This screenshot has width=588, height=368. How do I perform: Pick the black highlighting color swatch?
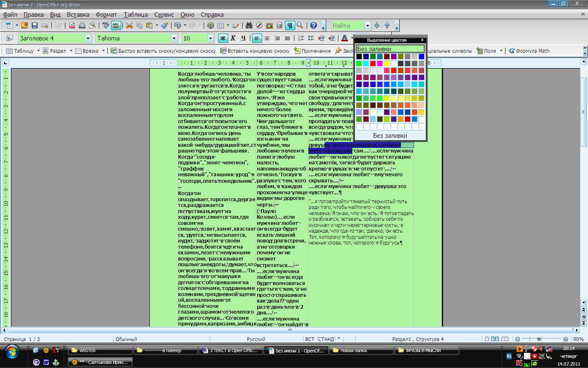coord(359,56)
